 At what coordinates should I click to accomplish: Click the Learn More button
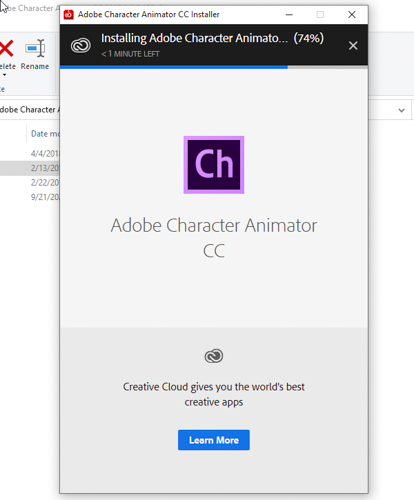pyautogui.click(x=214, y=440)
